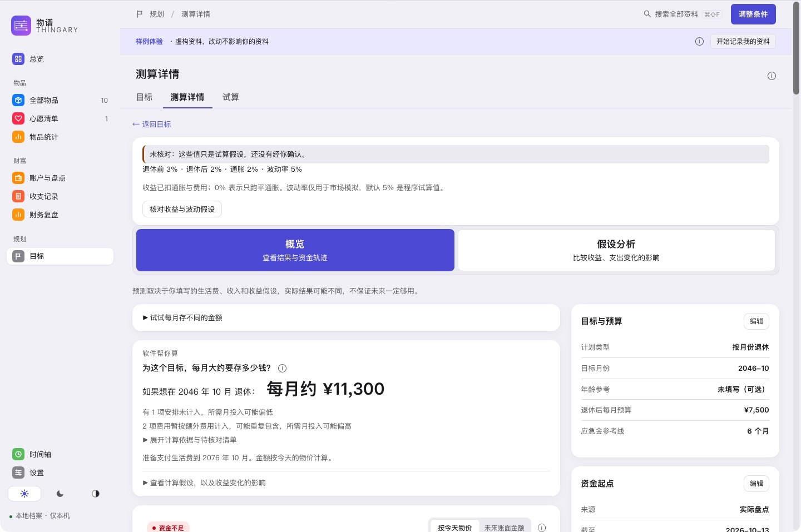Open 设置 sliders icon

pos(18,473)
